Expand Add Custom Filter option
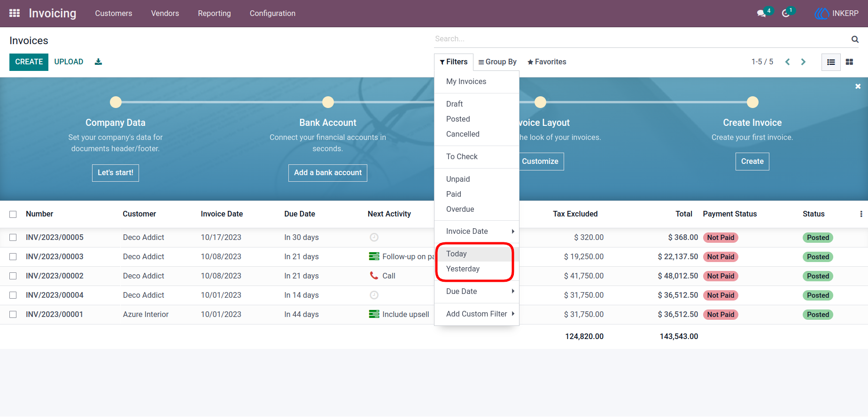868x417 pixels. (x=477, y=314)
